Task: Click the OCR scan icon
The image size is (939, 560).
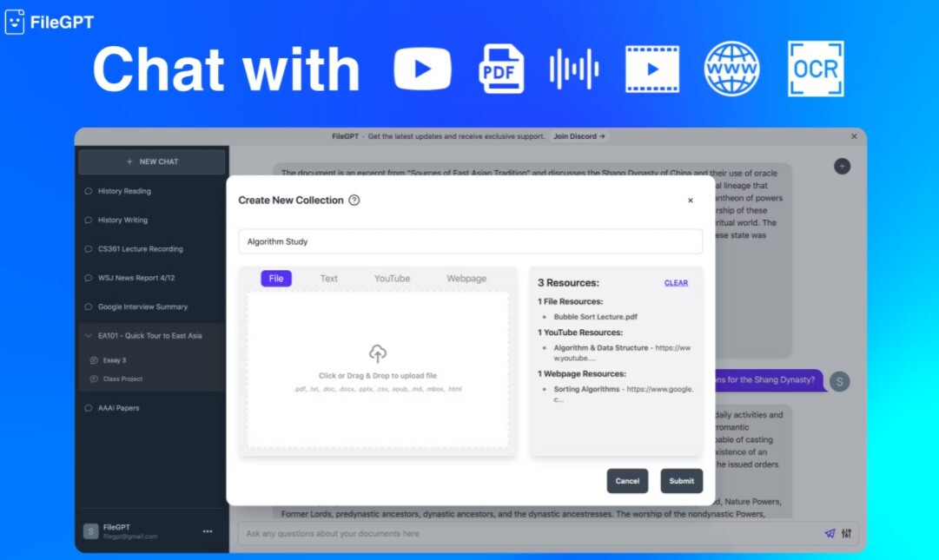Action: coord(816,69)
